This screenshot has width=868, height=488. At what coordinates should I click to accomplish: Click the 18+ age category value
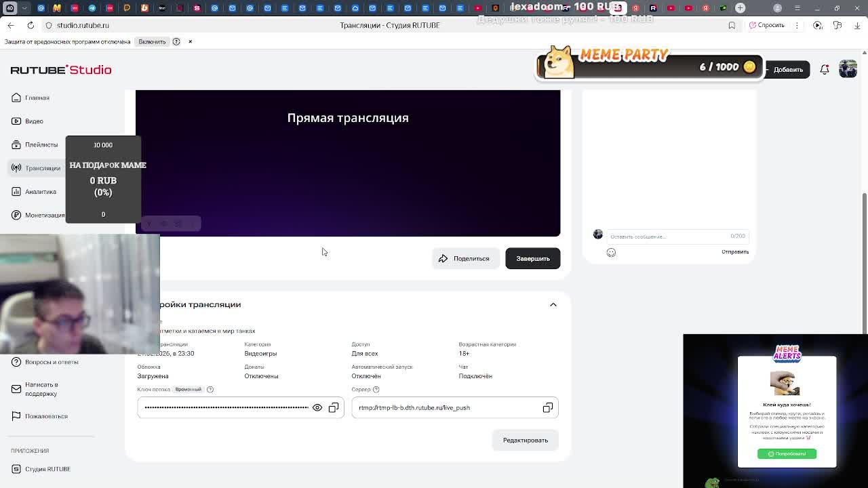pos(464,354)
